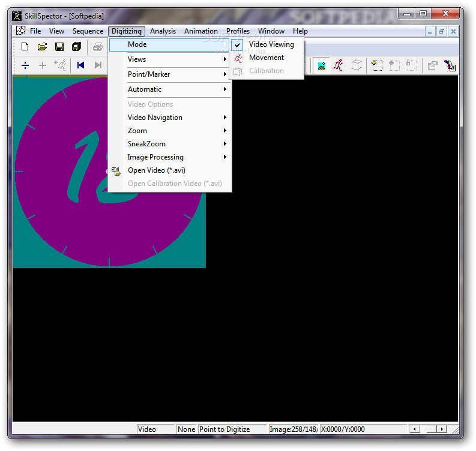Close the inner Softpedia document window
This screenshot has width=476, height=451.
point(454,32)
